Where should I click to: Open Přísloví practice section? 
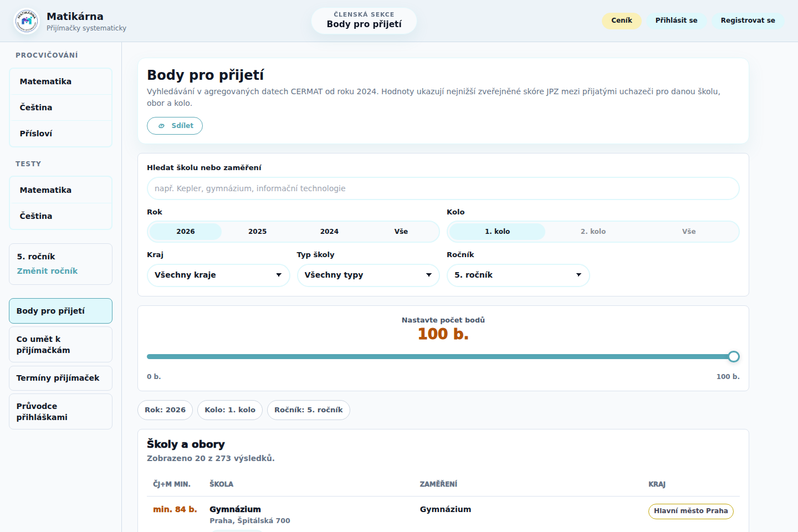(x=60, y=134)
